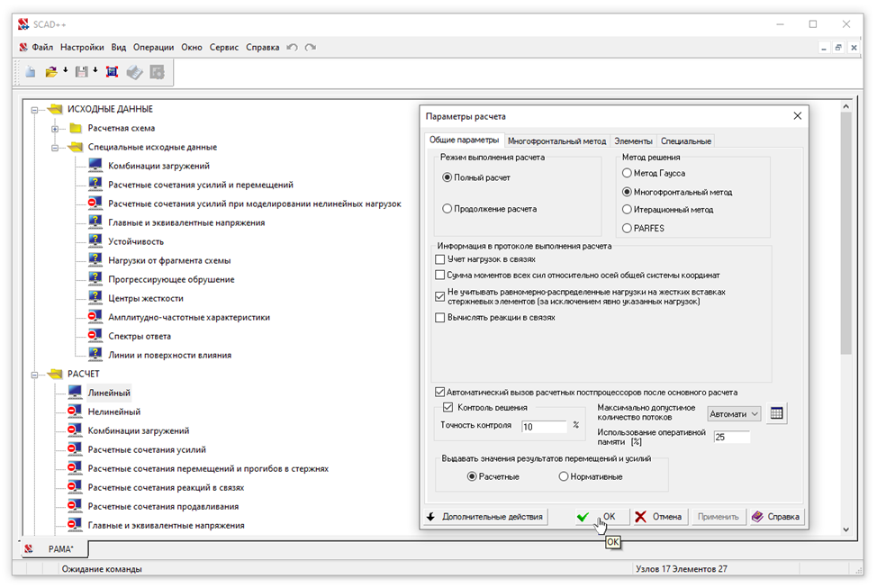This screenshot has height=588, width=877.
Task: Open the thread count dropdown showing Автомати
Action: tap(734, 414)
